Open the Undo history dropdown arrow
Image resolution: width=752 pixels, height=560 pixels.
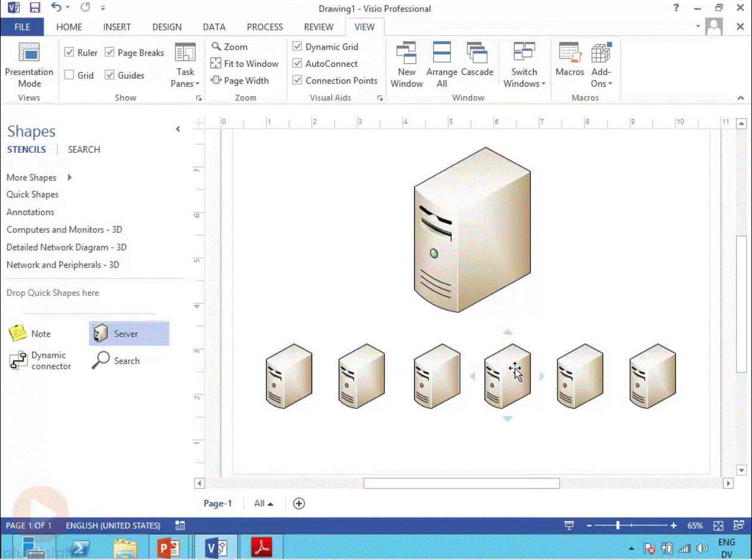pyautogui.click(x=67, y=8)
